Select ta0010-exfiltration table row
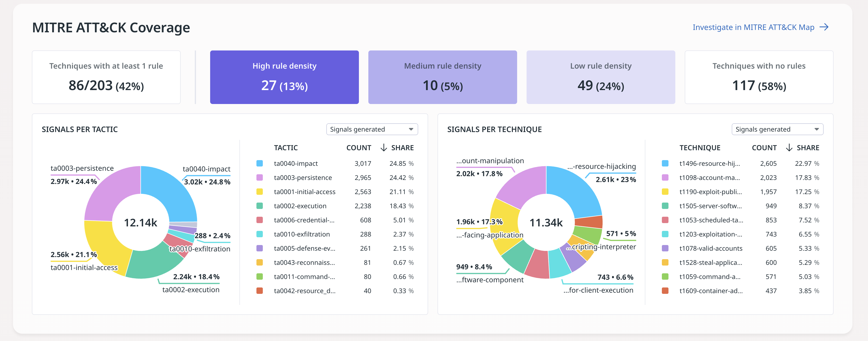Viewport: 868px width, 341px height. point(335,234)
